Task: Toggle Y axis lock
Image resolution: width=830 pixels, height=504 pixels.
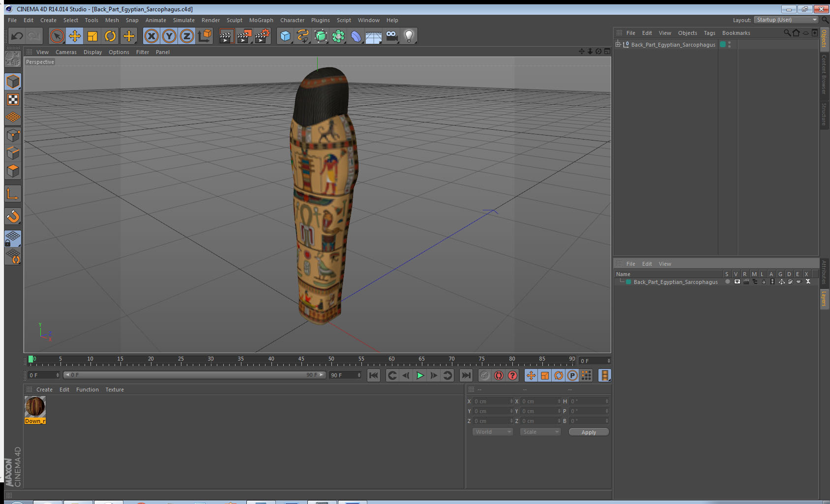Action: [169, 36]
